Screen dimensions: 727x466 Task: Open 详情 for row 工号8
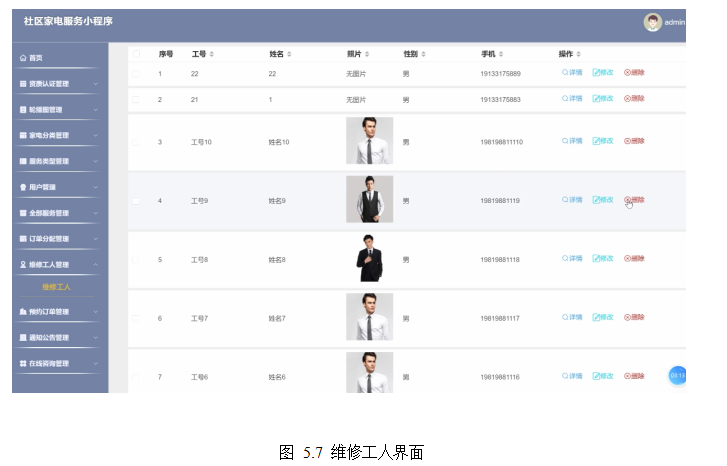[x=572, y=258]
